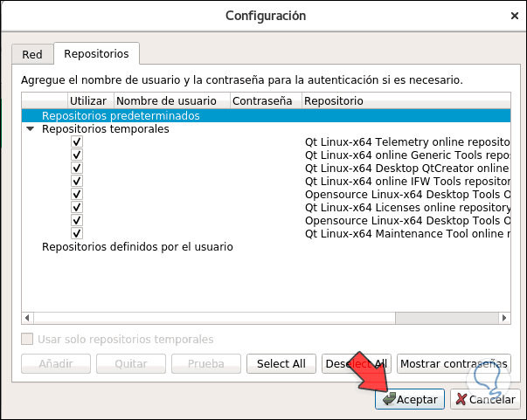The image size is (527, 420).
Task: Click the Cancelar button icon
Action: click(461, 399)
